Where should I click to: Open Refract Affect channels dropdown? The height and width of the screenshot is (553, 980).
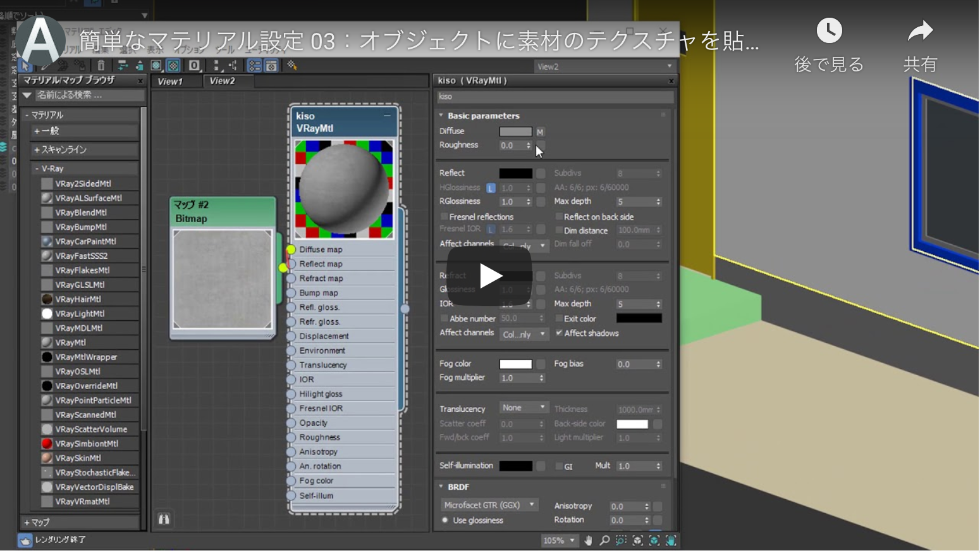click(x=524, y=334)
